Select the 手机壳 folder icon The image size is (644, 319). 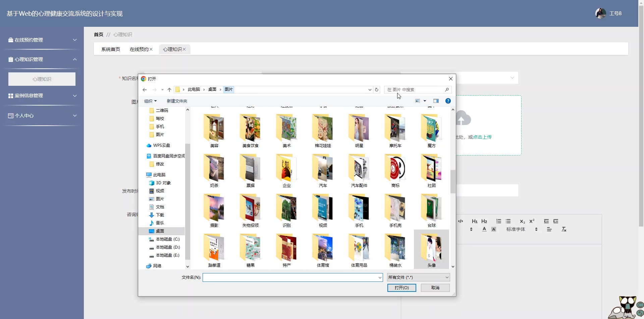tap(395, 208)
